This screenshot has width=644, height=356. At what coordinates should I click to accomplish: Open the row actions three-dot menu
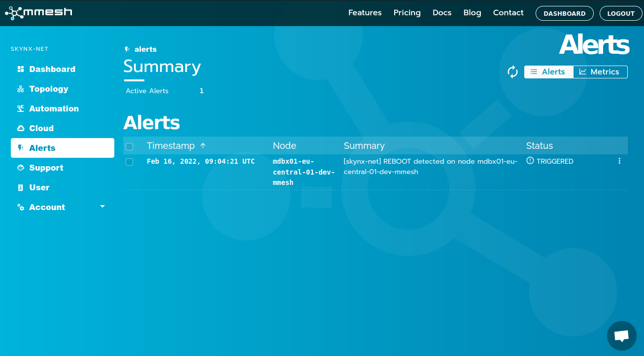point(619,161)
